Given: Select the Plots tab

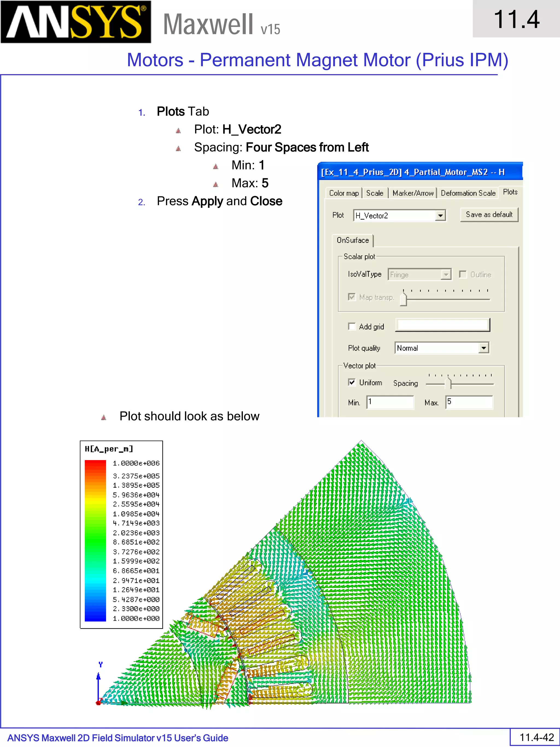Looking at the screenshot, I should coord(510,192).
